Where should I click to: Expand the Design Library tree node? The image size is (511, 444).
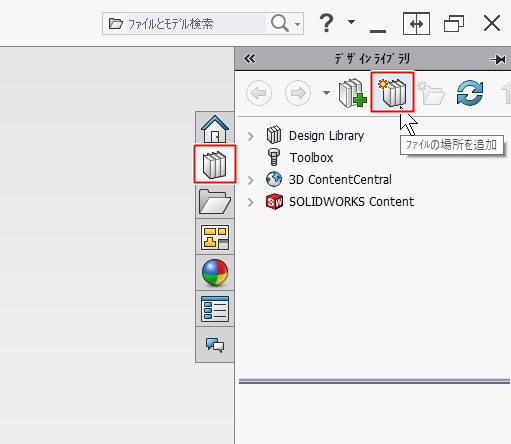[251, 136]
